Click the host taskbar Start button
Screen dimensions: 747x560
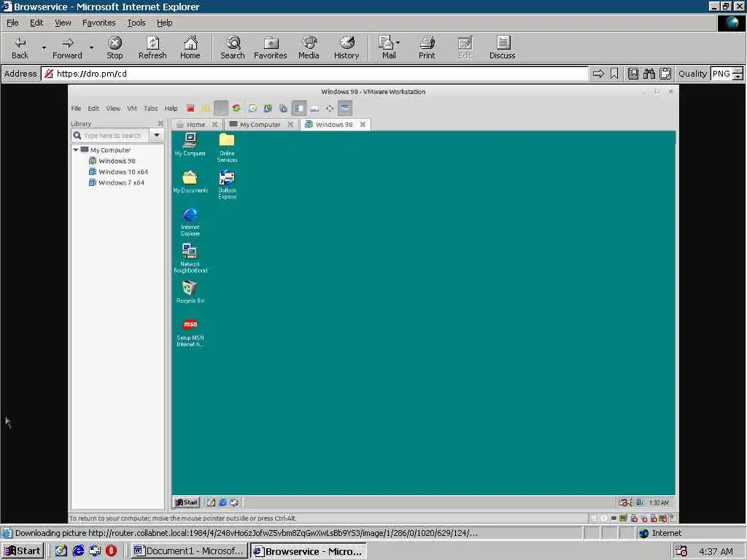[x=23, y=551]
